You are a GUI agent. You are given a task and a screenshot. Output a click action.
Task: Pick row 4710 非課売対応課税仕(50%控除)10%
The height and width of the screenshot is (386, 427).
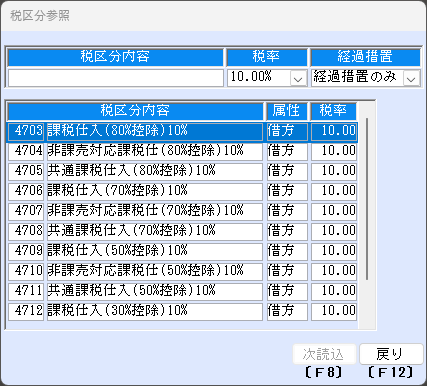pyautogui.click(x=182, y=271)
